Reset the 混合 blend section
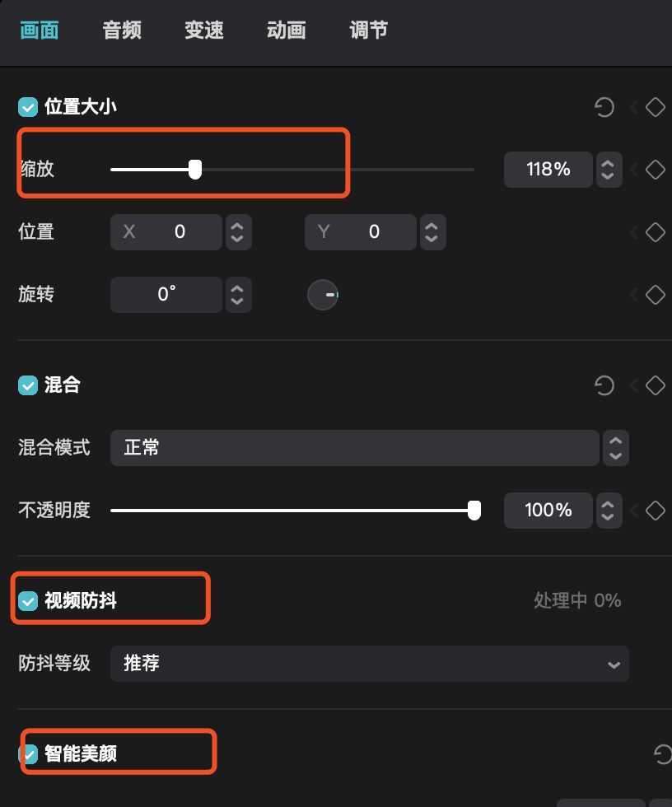This screenshot has height=807, width=672. [604, 385]
